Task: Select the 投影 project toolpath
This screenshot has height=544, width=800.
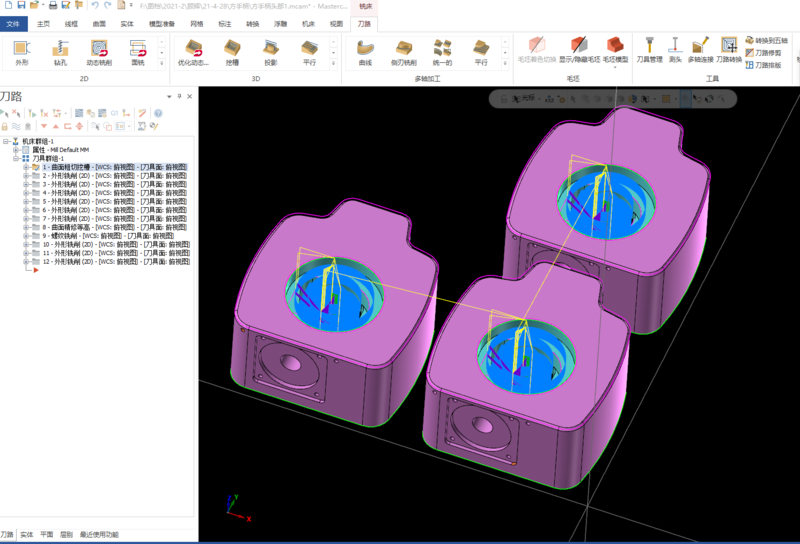Action: coord(271,53)
